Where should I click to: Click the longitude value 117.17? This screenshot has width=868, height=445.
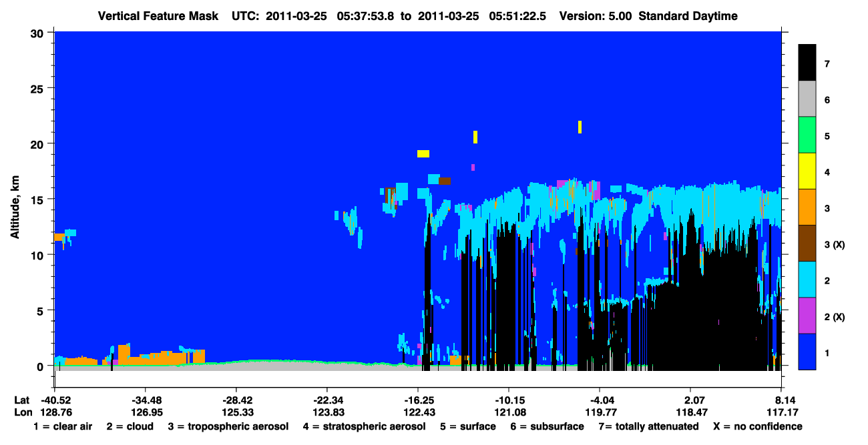[781, 412]
